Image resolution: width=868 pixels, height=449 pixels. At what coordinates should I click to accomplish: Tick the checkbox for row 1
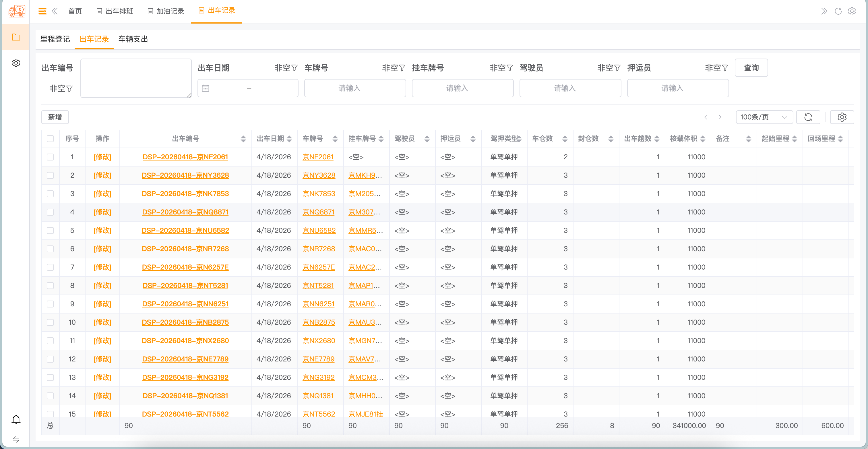pyautogui.click(x=50, y=157)
